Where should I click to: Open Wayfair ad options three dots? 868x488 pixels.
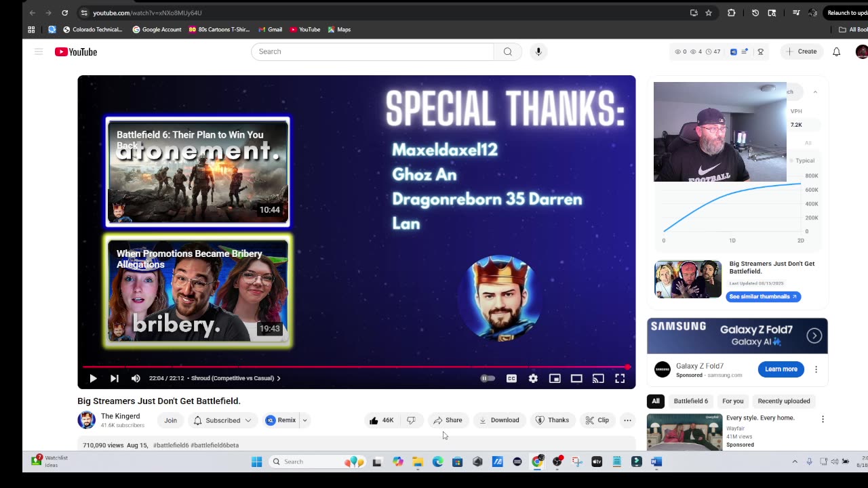click(823, 419)
